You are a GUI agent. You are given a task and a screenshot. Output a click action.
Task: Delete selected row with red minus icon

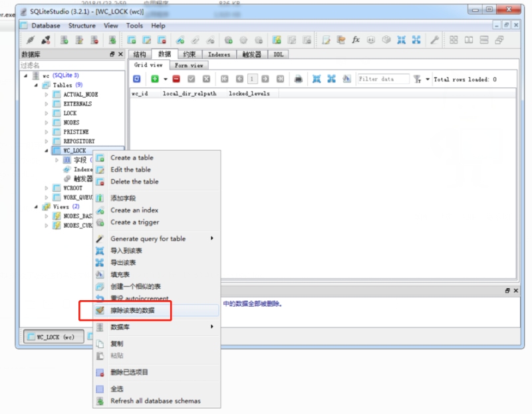tap(176, 79)
